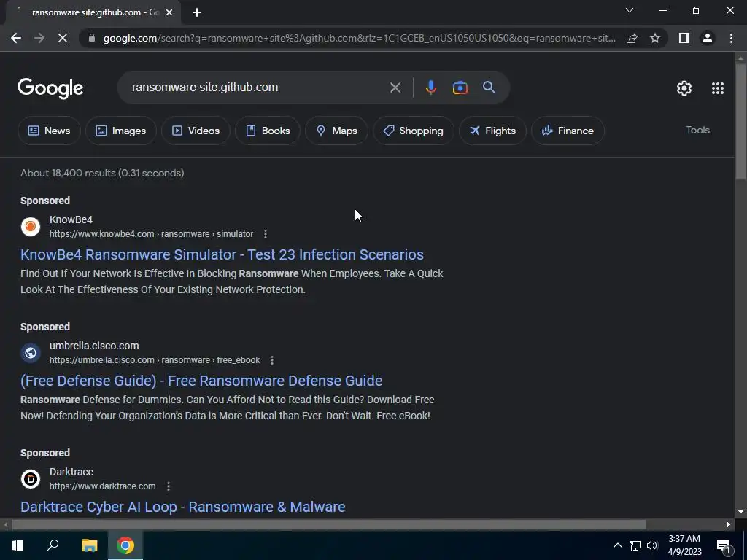Open the Darktrace Cyber AI Loop link

[x=183, y=507]
